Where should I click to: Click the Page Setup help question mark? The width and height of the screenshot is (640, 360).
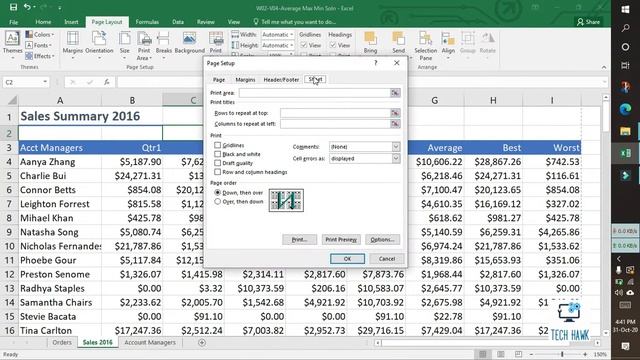[376, 63]
